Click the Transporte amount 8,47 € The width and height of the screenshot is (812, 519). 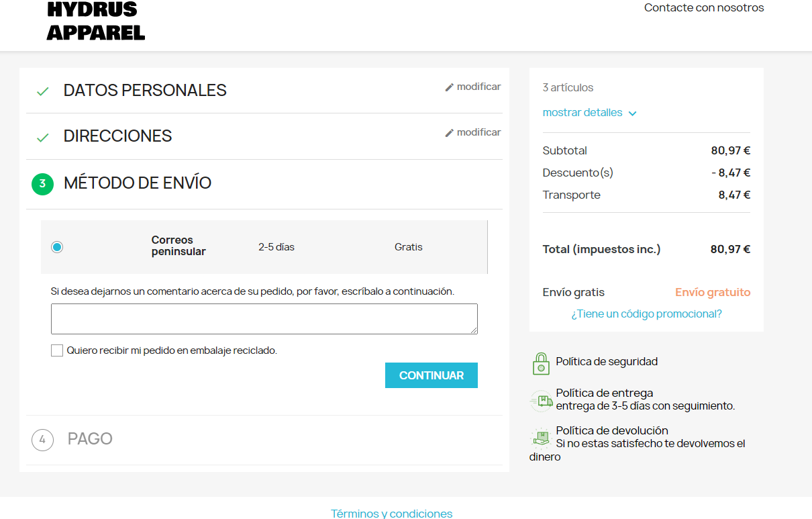[x=734, y=195]
